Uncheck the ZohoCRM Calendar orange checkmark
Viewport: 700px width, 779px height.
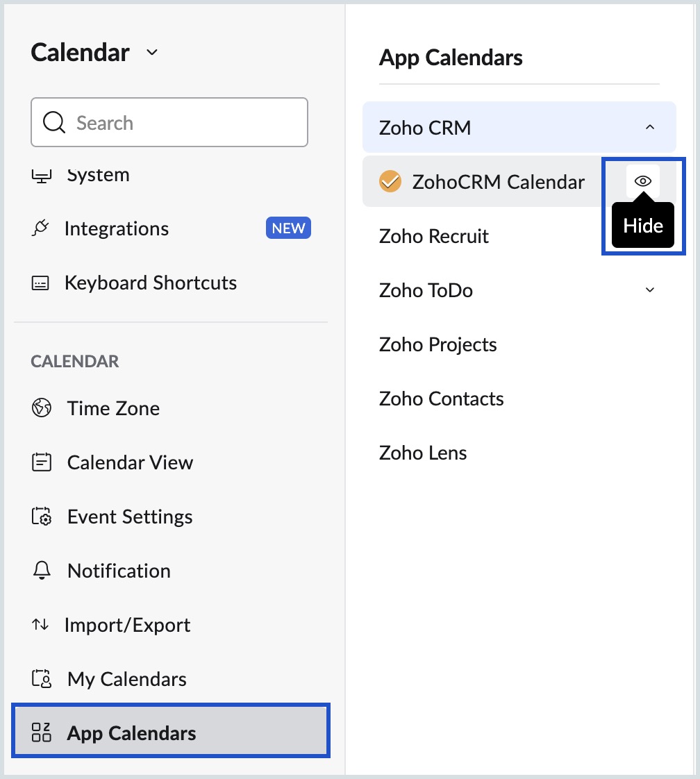[390, 181]
